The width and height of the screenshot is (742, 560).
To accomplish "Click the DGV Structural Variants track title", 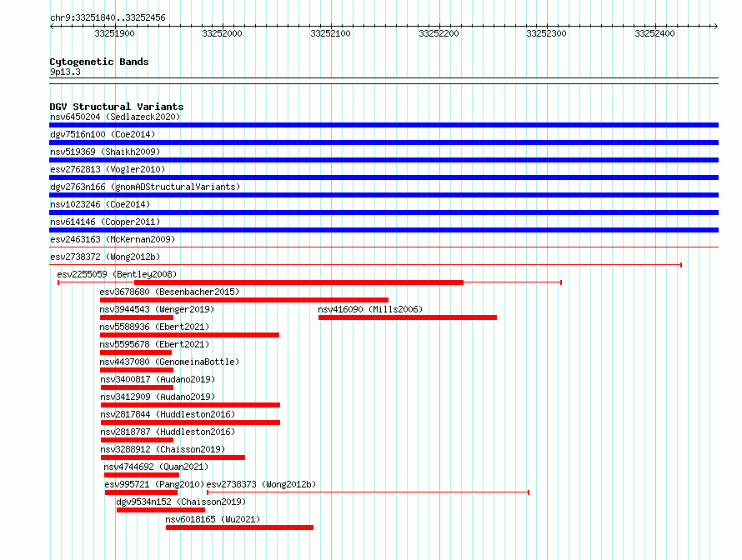I will 117,107.
